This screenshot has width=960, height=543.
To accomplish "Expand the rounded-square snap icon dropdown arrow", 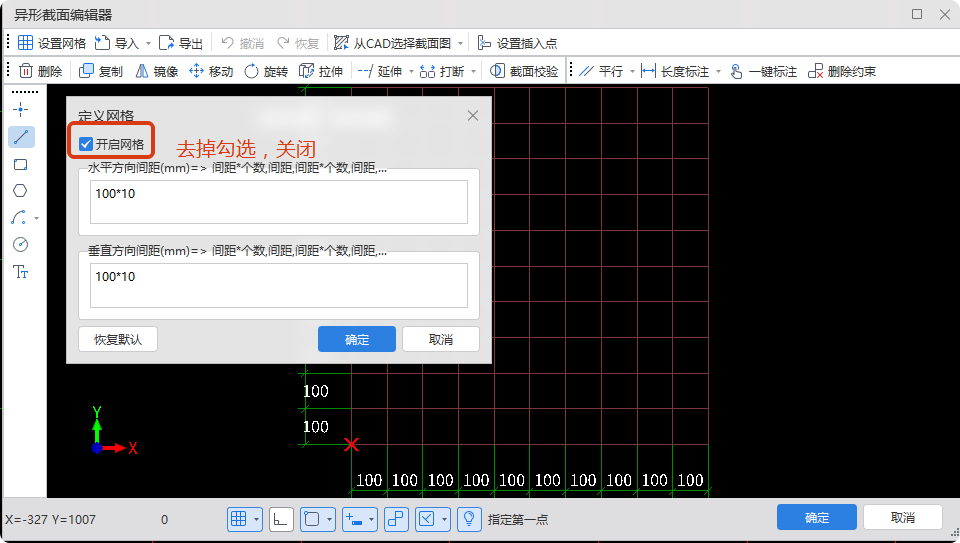I will click(329, 520).
